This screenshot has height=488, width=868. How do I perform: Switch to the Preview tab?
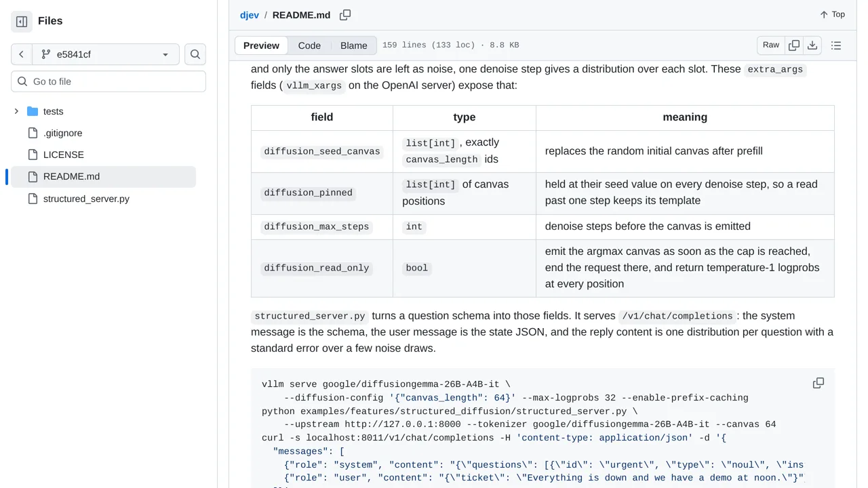click(261, 45)
